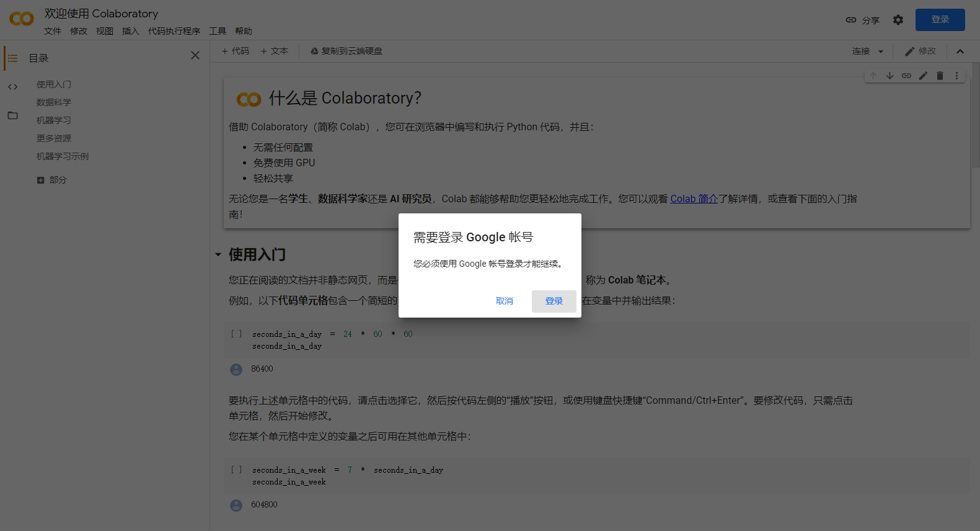Open the 工具 menu
The image size is (980, 531).
[218, 31]
